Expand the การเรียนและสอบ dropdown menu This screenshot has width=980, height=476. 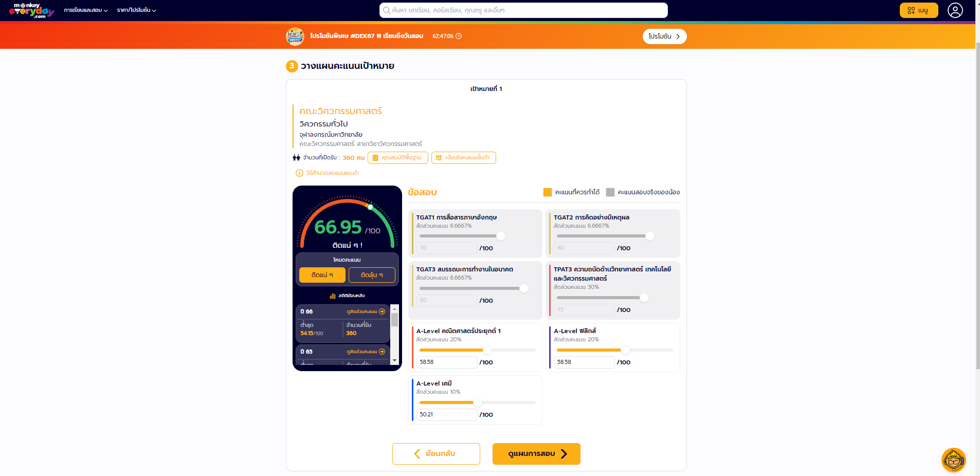click(85, 10)
